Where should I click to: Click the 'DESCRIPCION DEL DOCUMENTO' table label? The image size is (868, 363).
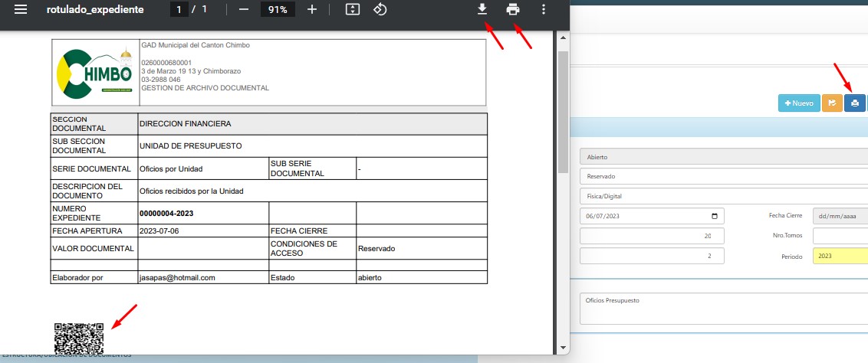pyautogui.click(x=87, y=191)
